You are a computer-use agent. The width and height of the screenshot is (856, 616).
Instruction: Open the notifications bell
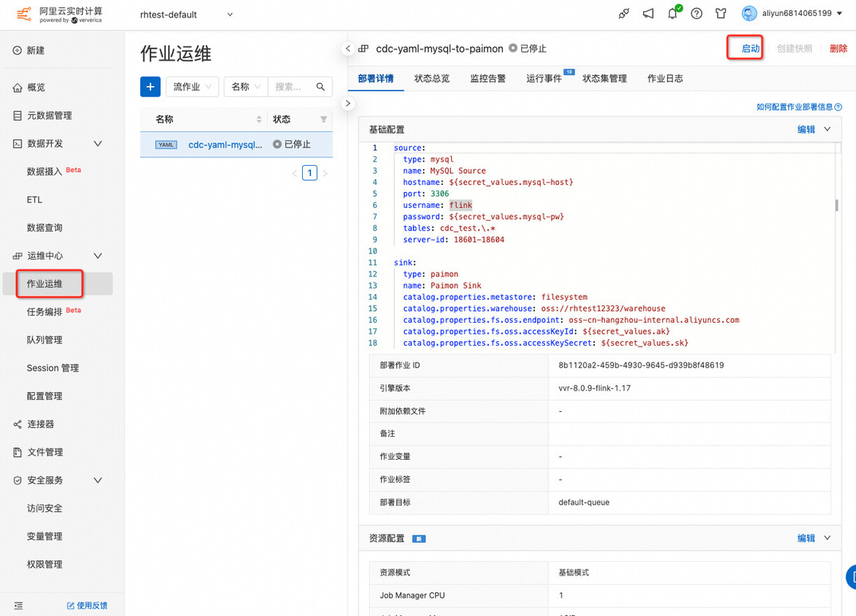[x=673, y=14]
